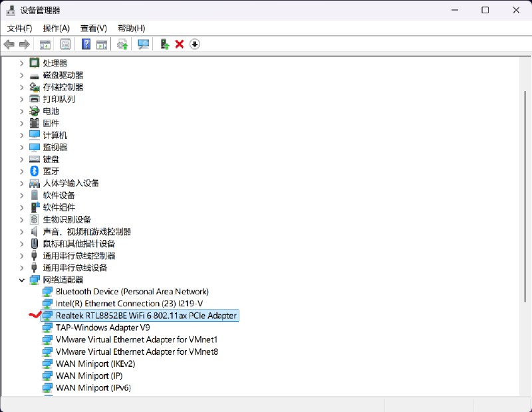Open the 帮助(H) menu

(130, 29)
